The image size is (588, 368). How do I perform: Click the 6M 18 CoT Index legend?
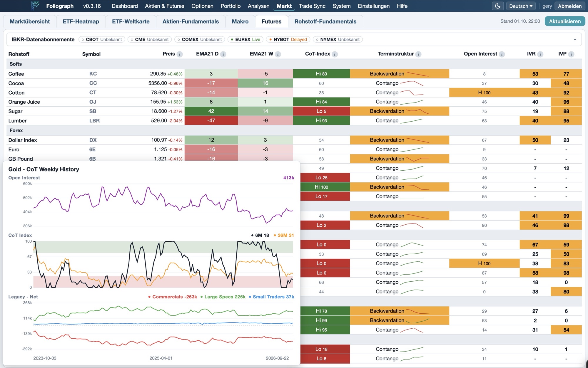[x=260, y=235]
